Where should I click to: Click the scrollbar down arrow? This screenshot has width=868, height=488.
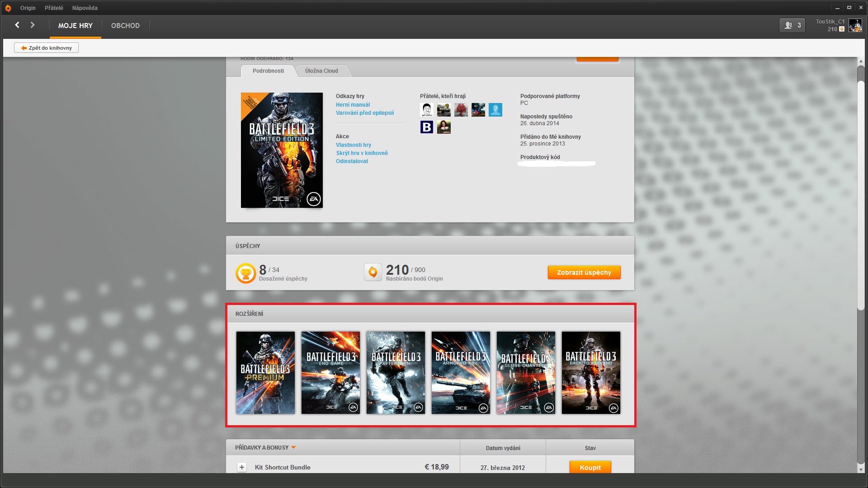861,469
